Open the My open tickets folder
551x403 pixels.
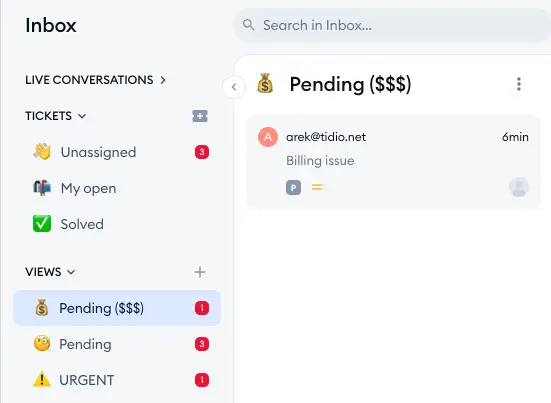117,188
